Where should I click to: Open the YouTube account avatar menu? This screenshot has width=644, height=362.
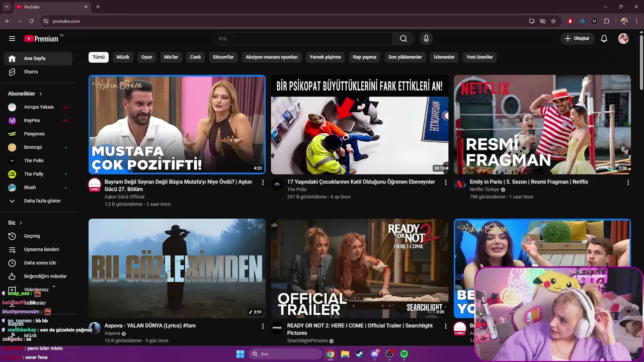click(623, 39)
